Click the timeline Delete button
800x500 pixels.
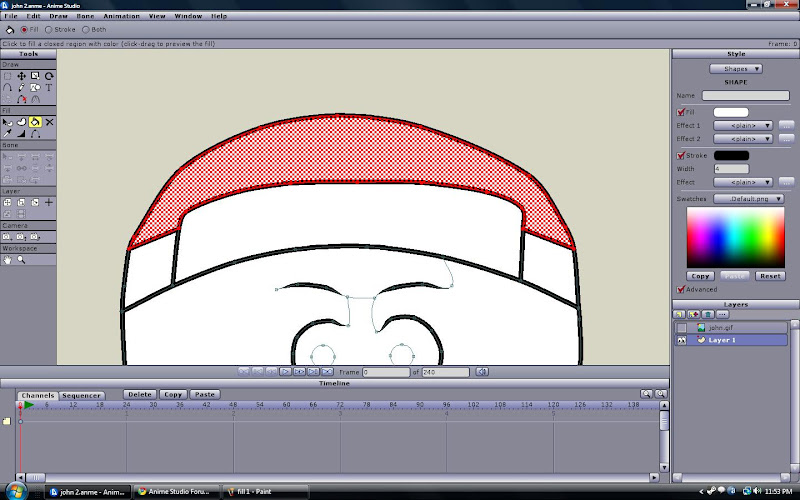coord(139,394)
